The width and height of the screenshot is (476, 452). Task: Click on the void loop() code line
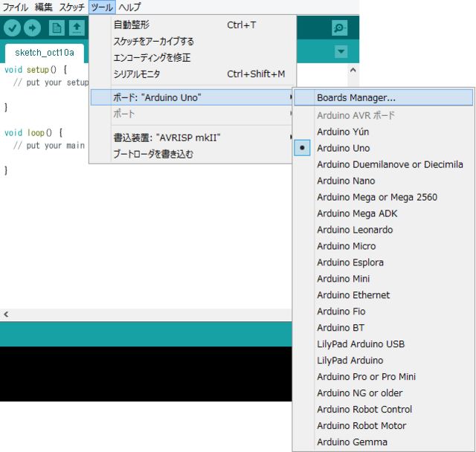pos(33,133)
